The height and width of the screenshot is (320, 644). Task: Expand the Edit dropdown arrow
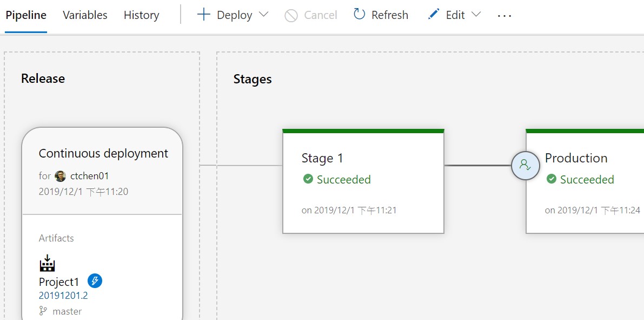(476, 15)
